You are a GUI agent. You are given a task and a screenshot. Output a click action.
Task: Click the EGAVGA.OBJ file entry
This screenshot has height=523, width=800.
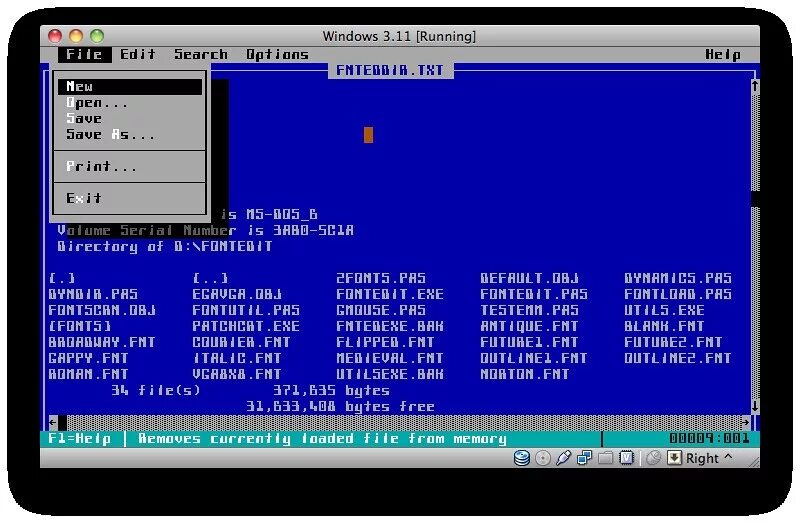(x=237, y=294)
